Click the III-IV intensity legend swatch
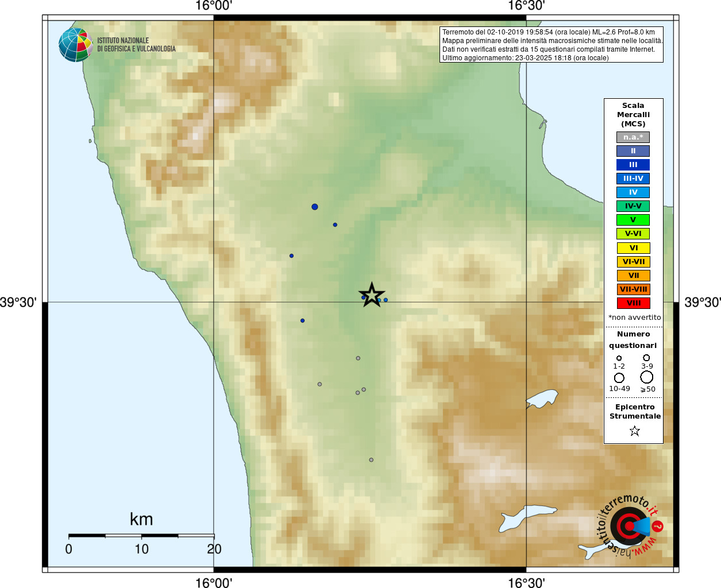 click(633, 179)
